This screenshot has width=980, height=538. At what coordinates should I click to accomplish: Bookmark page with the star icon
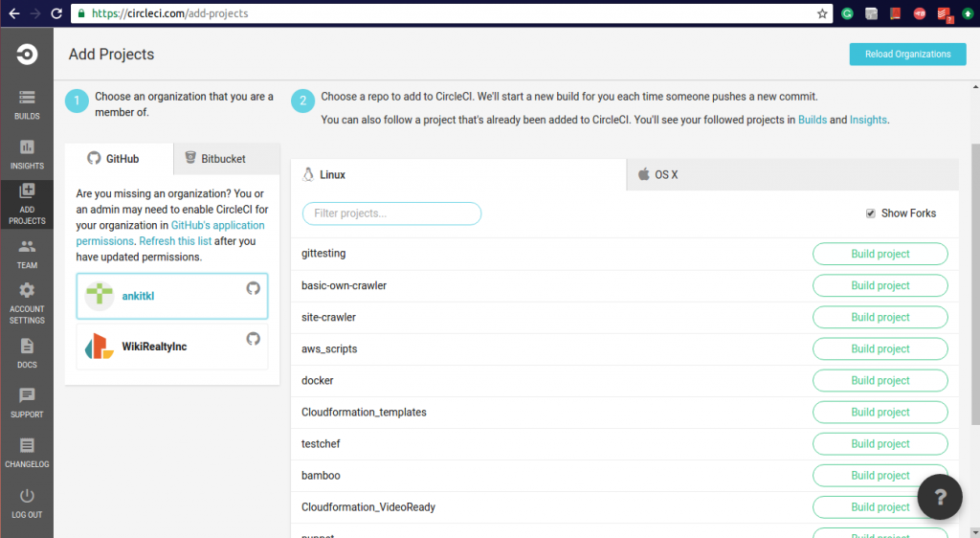point(822,13)
